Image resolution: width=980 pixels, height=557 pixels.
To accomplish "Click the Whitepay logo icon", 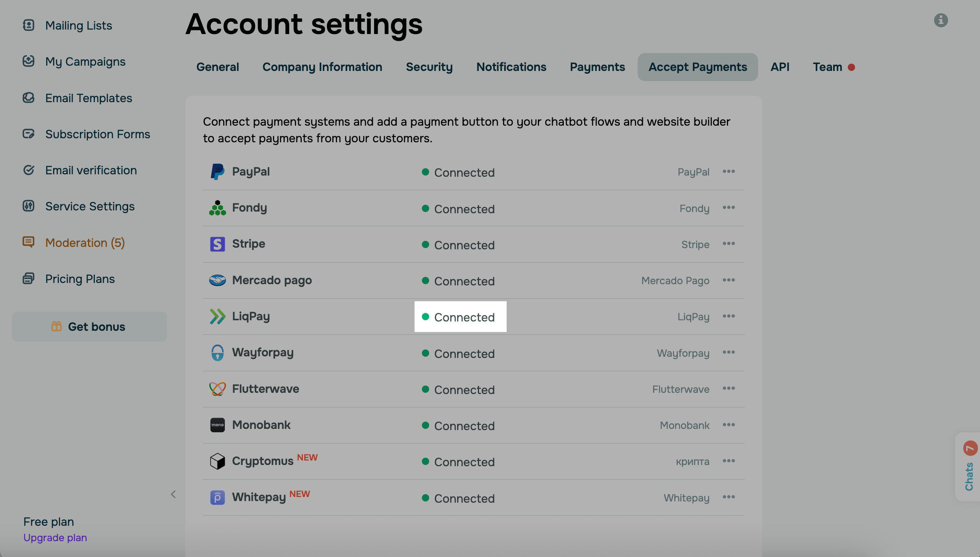I will coord(217,497).
